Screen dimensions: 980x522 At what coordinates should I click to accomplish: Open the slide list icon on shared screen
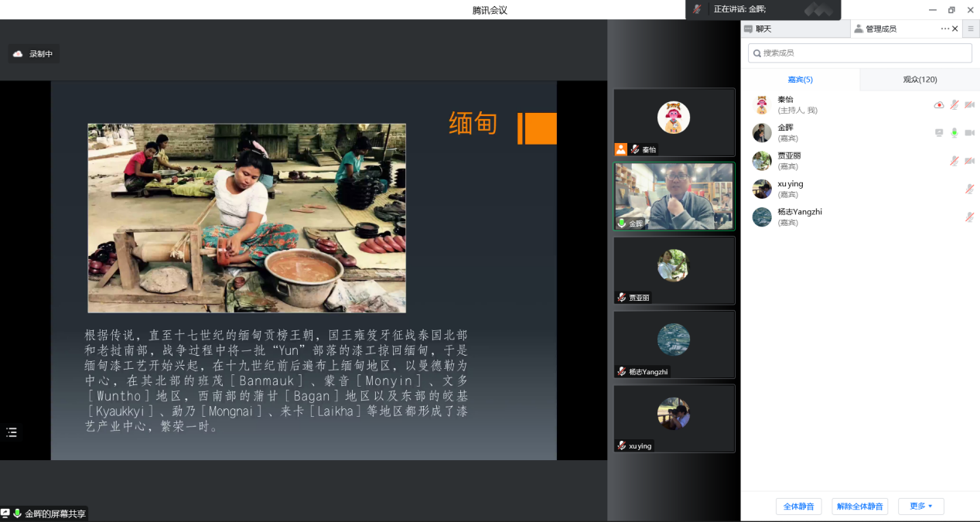click(x=12, y=432)
